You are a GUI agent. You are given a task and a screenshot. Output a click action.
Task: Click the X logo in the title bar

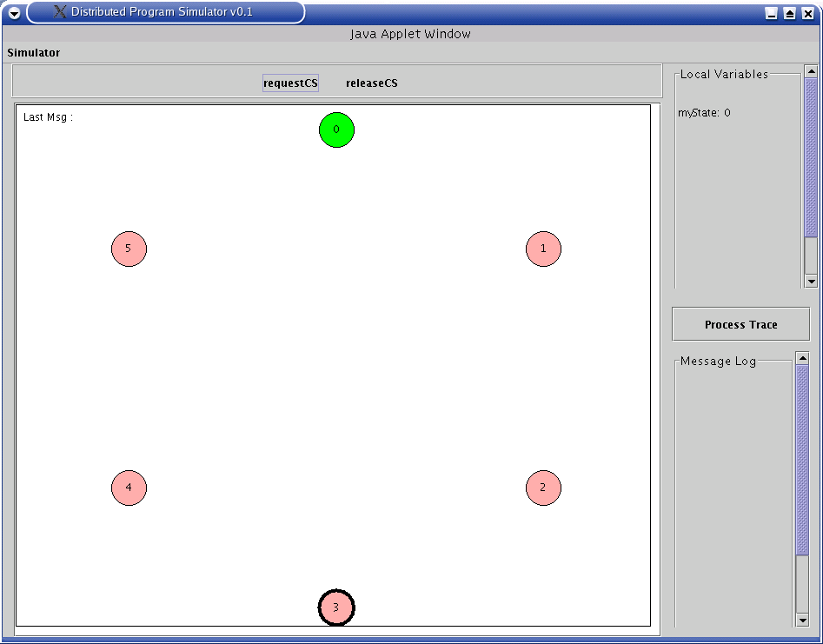tap(60, 11)
